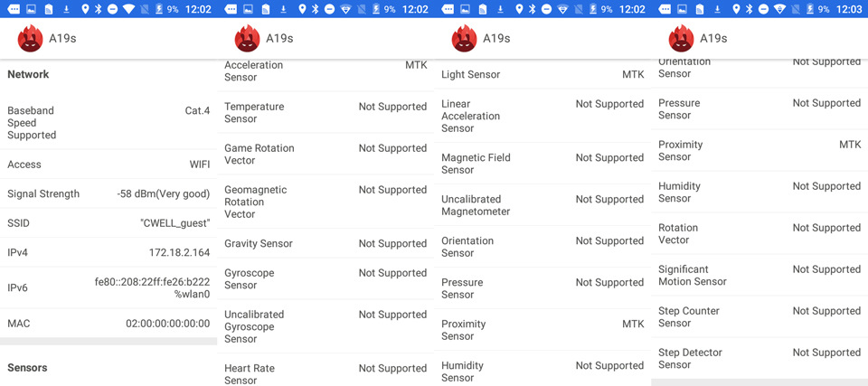Tap the Bluetooth icon in the 12:03 status bar
Image resolution: width=868 pixels, height=386 pixels.
(x=749, y=9)
